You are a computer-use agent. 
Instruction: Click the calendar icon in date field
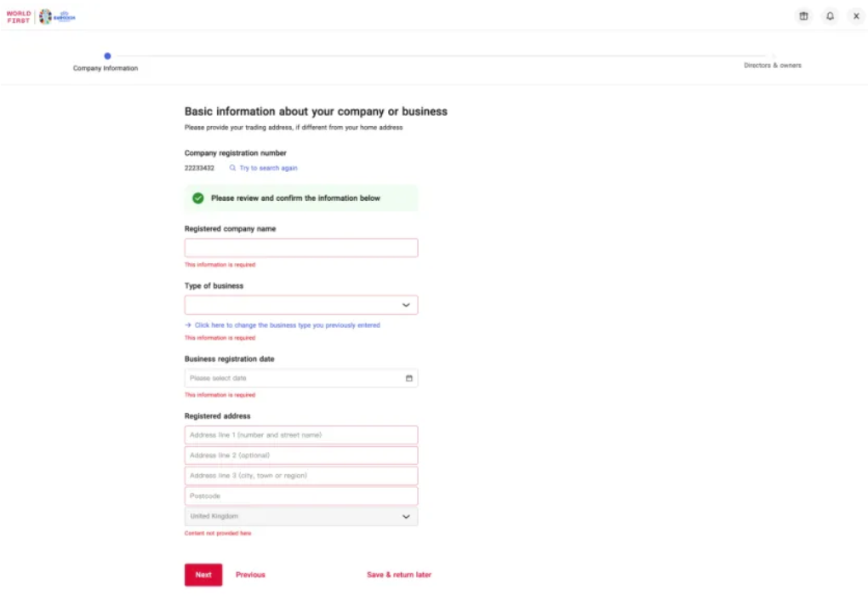(408, 378)
